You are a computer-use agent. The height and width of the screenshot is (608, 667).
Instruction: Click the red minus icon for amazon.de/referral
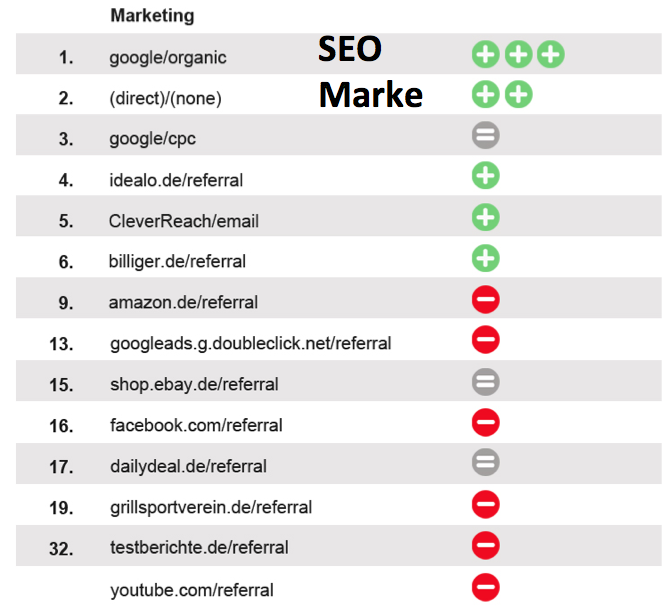click(486, 300)
